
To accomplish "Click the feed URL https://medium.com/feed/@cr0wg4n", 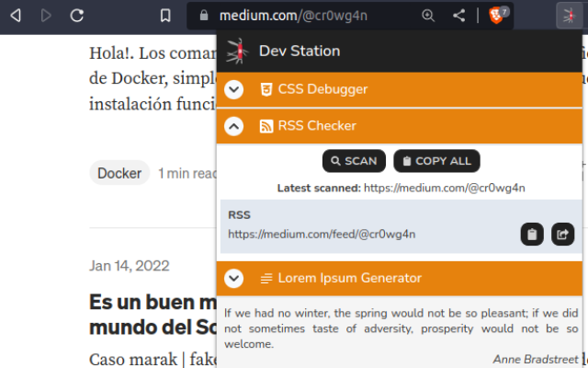I will click(322, 235).
